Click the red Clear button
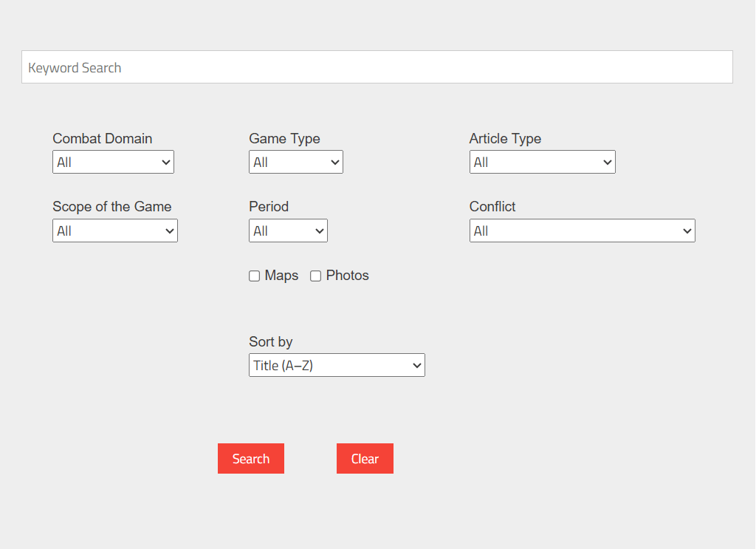Screen dimensions: 756x549 coord(365,458)
